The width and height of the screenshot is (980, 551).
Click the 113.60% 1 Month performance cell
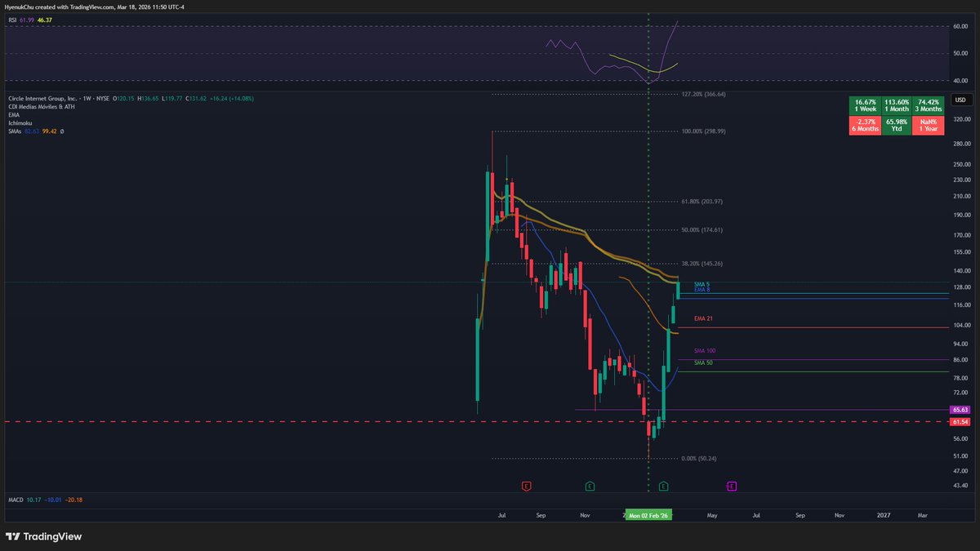(897, 104)
